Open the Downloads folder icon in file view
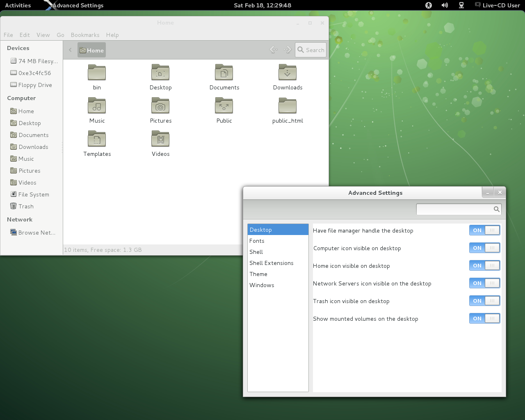 (288, 73)
